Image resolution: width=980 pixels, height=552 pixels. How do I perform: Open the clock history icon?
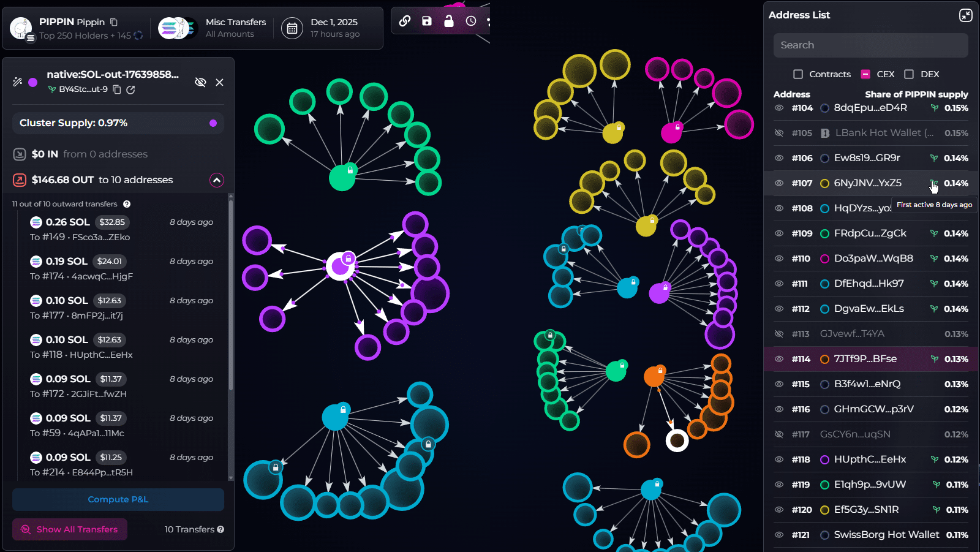tap(471, 21)
